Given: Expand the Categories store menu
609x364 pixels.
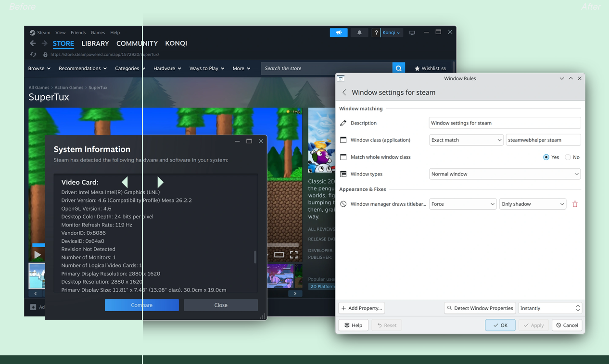Looking at the screenshot, I should (130, 68).
